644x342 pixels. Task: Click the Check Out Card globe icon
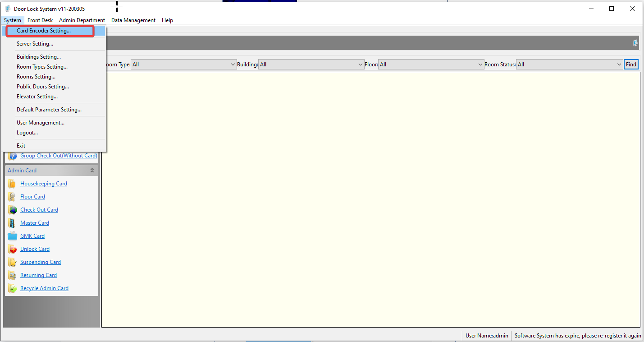(12, 210)
